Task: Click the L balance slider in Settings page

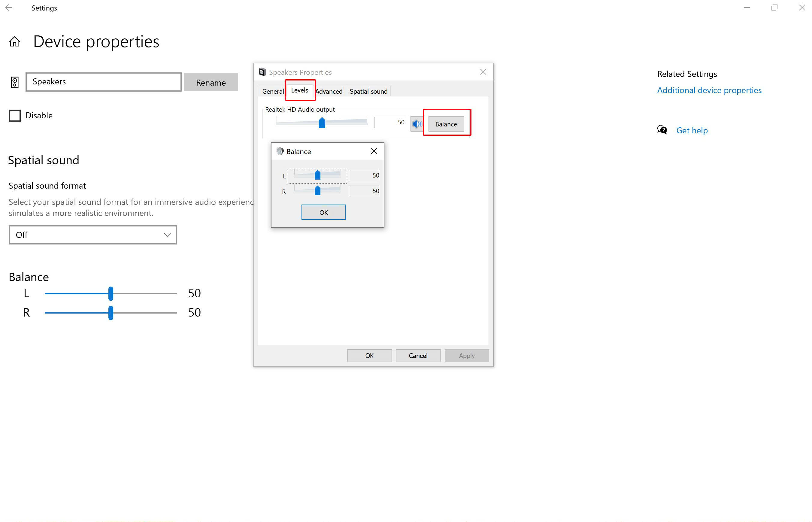Action: [x=111, y=293]
